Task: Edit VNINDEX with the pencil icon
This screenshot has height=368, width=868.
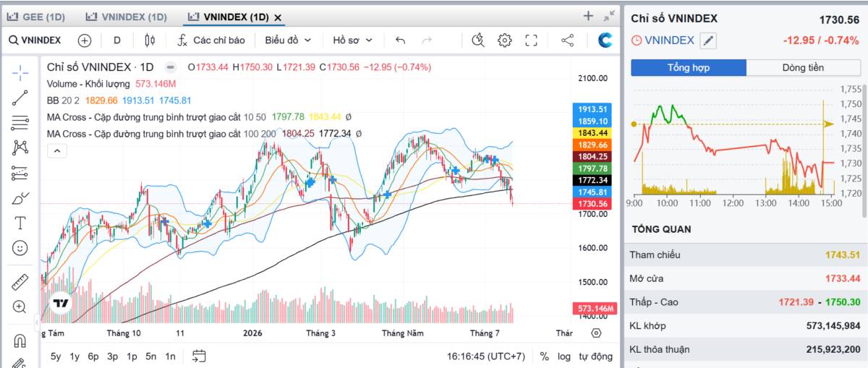Action: 708,40
